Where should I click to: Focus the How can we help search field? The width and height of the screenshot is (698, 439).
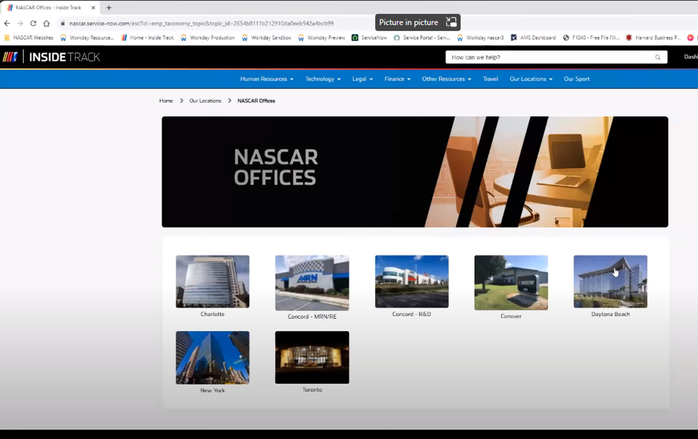(556, 57)
